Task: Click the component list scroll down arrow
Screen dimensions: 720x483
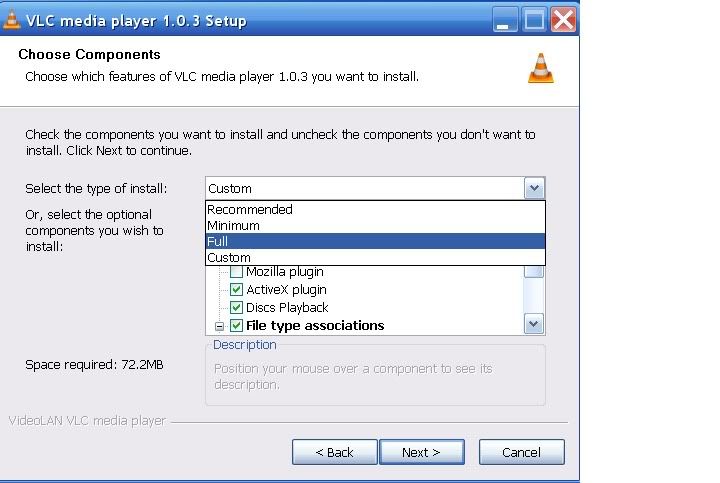Action: [x=534, y=324]
